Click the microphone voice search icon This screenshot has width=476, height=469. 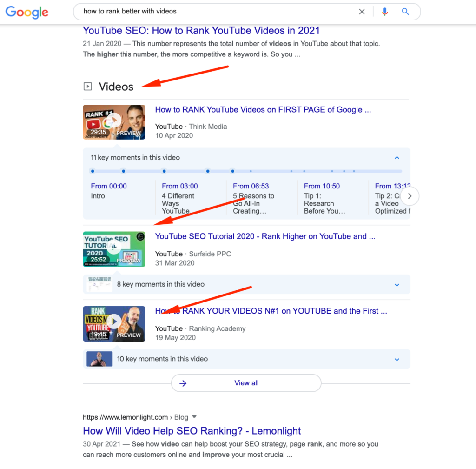[384, 12]
